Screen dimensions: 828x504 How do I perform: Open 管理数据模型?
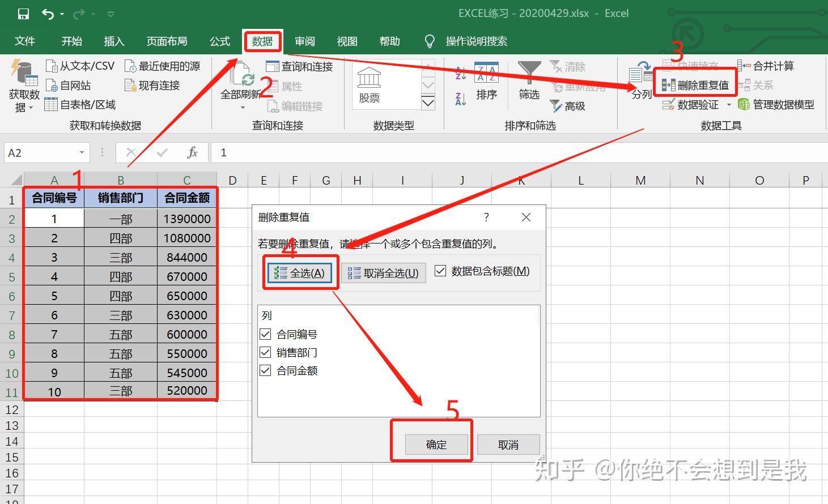(x=776, y=105)
